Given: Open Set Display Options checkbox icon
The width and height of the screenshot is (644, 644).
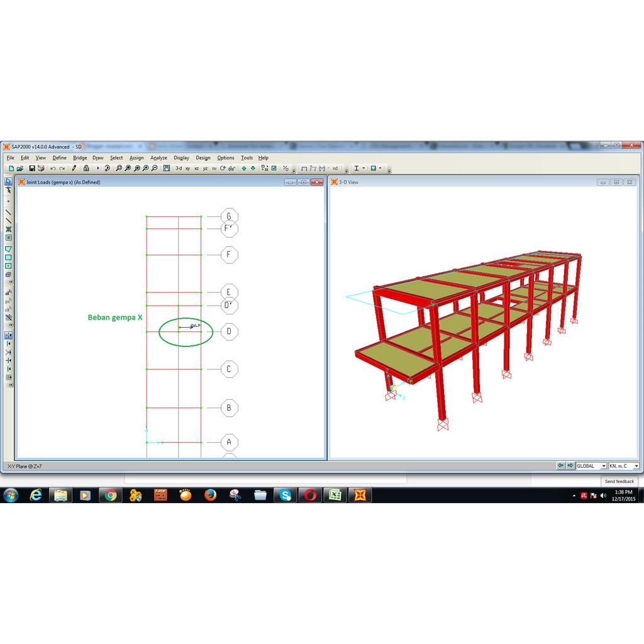Looking at the screenshot, I should pyautogui.click(x=274, y=169).
